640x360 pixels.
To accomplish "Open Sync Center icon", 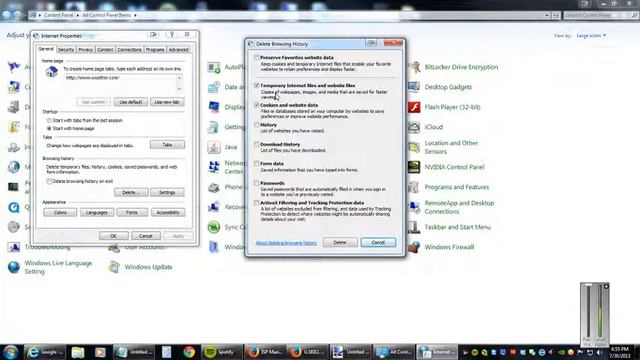I will pos(214,227).
